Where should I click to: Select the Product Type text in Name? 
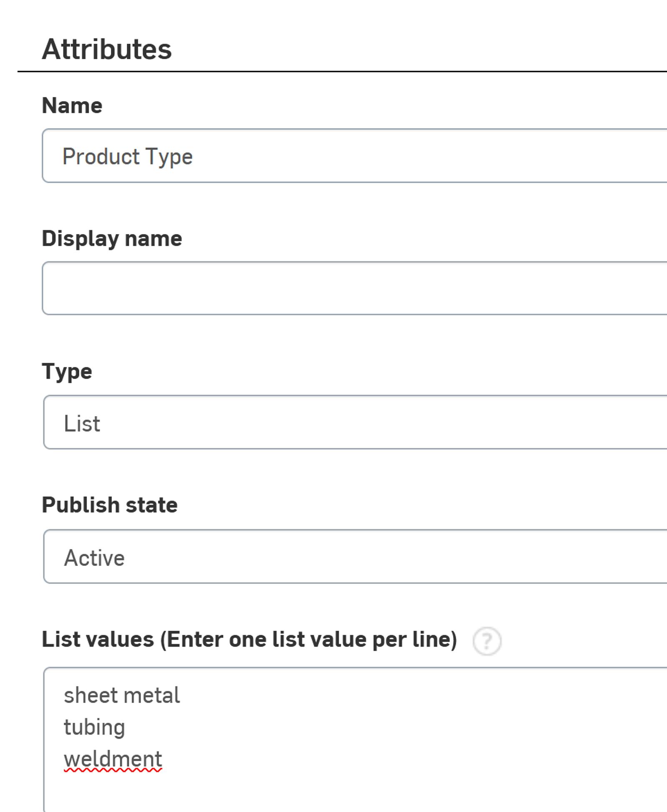(x=128, y=157)
